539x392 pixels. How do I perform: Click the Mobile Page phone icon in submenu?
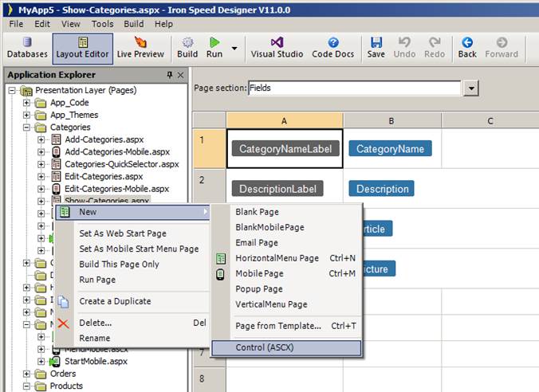tap(220, 274)
